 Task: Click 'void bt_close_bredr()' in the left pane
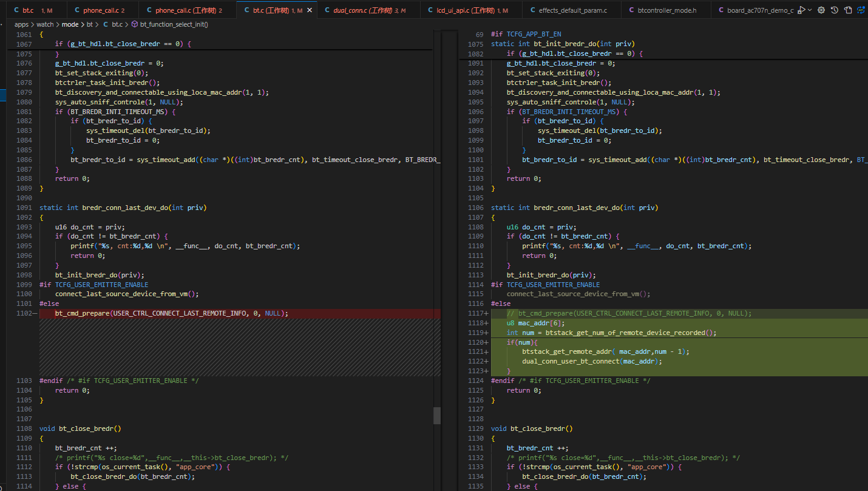coord(80,428)
